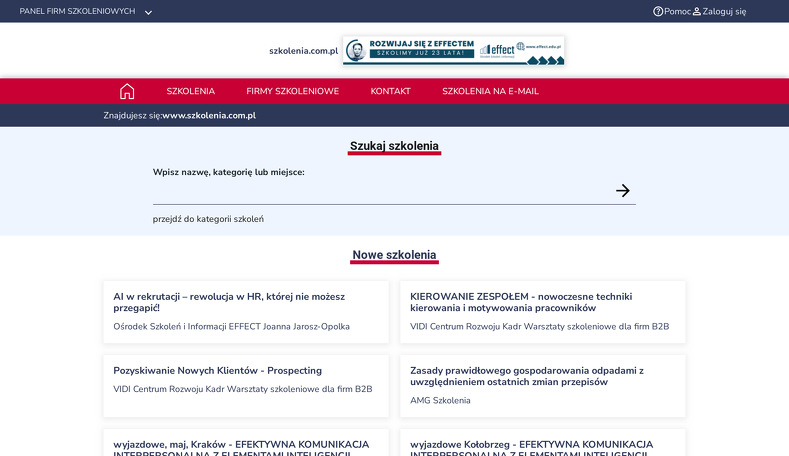
Task: Open Pozyskiwanie Nowych Klientów - Prospecting card
Action: pos(246,386)
